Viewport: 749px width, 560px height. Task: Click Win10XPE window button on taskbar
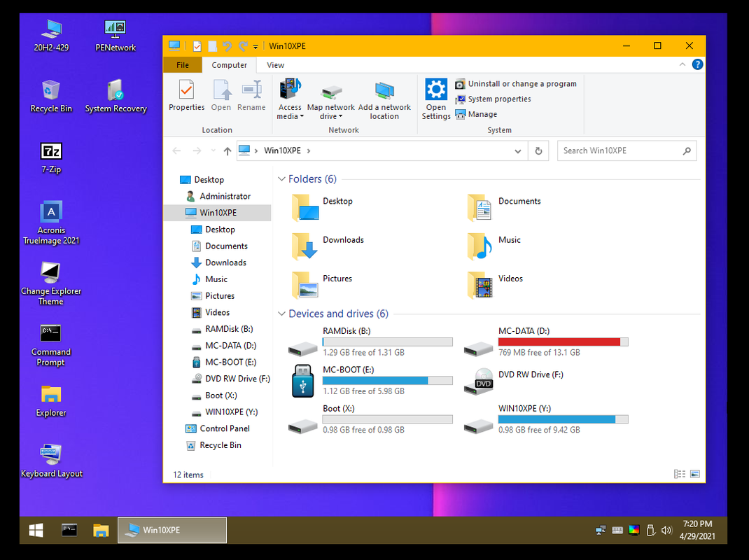point(172,530)
